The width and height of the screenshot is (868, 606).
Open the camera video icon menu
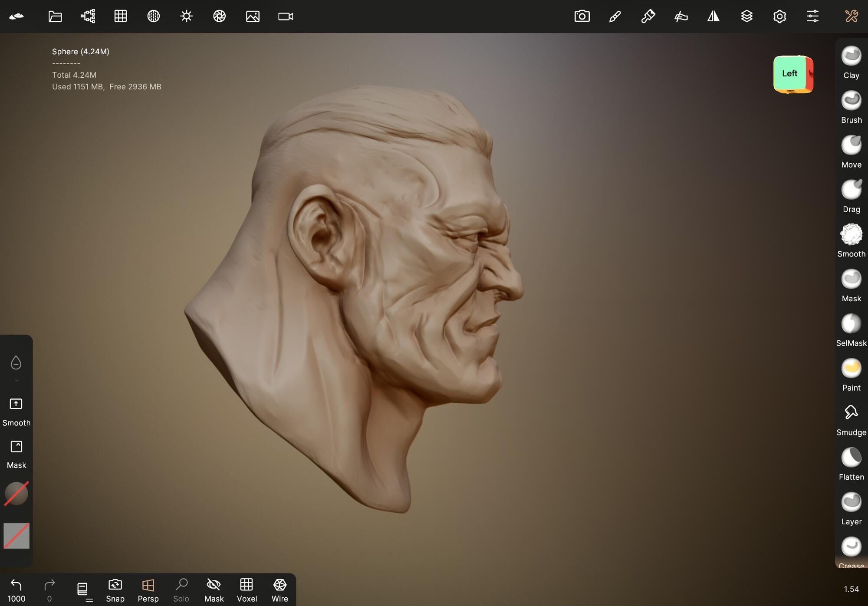pos(285,16)
